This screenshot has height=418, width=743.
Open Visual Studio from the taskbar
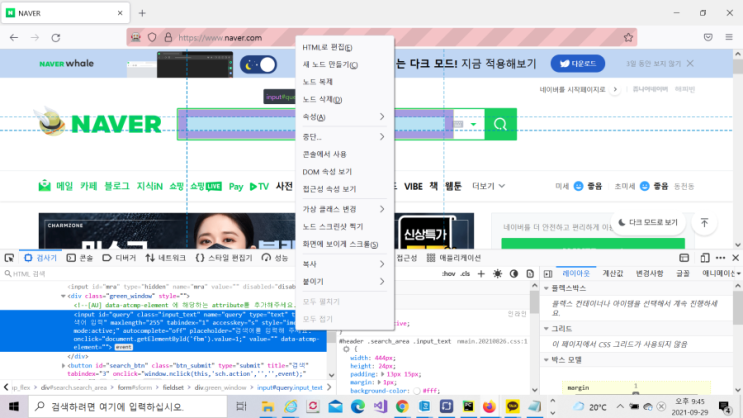pos(380,406)
